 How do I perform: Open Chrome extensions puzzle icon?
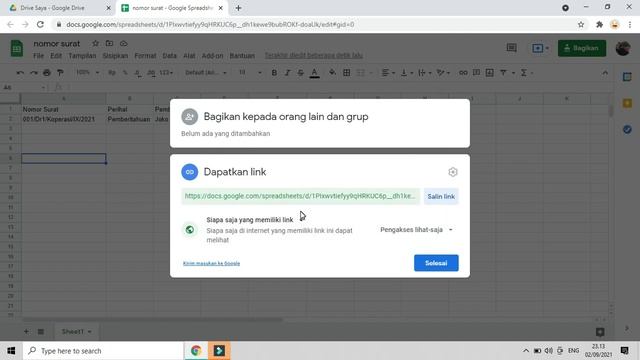pos(599,24)
